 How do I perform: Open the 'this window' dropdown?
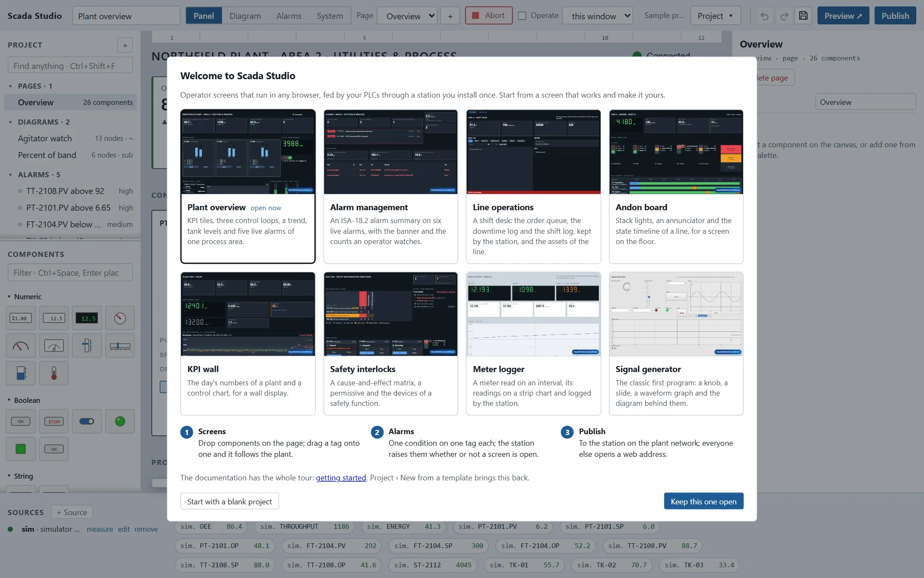click(x=598, y=16)
